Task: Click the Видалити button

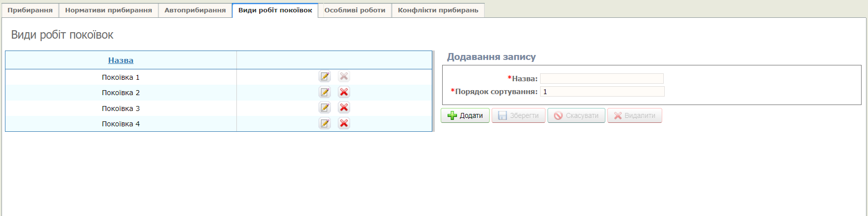Action: click(x=635, y=115)
